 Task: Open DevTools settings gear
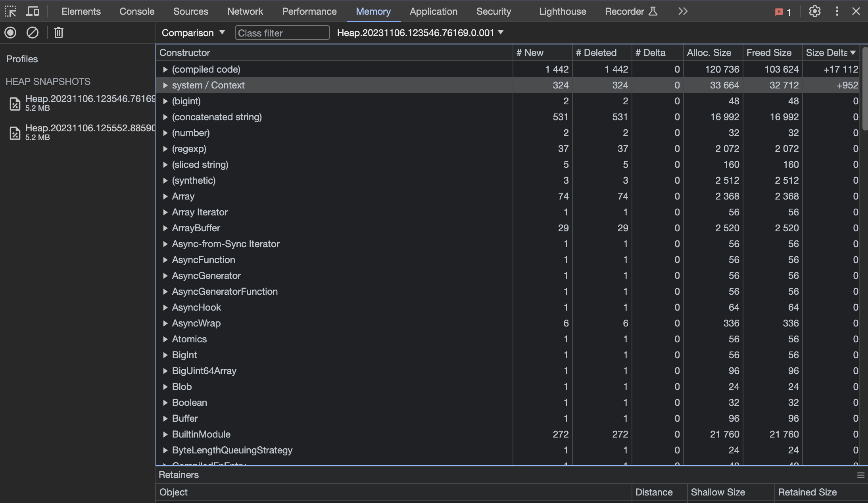(x=814, y=11)
